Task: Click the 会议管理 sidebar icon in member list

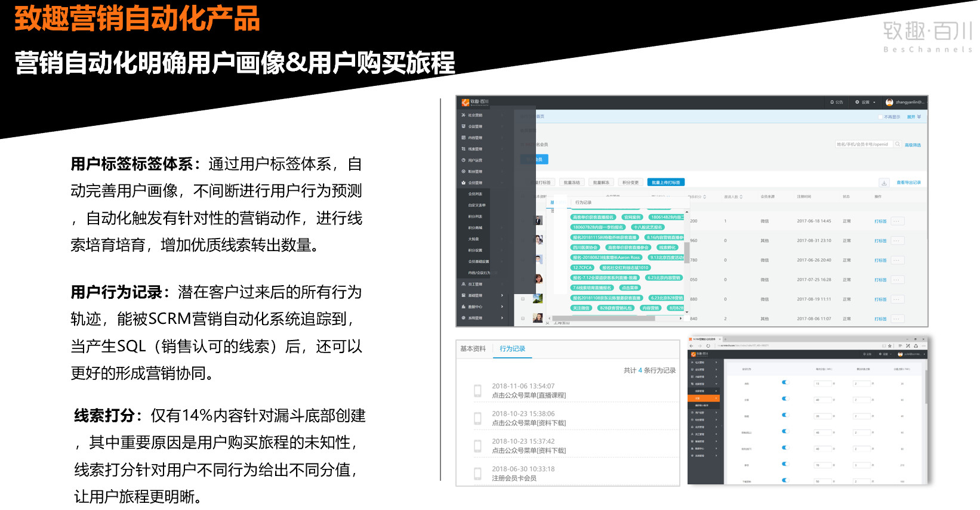Action: point(463,126)
